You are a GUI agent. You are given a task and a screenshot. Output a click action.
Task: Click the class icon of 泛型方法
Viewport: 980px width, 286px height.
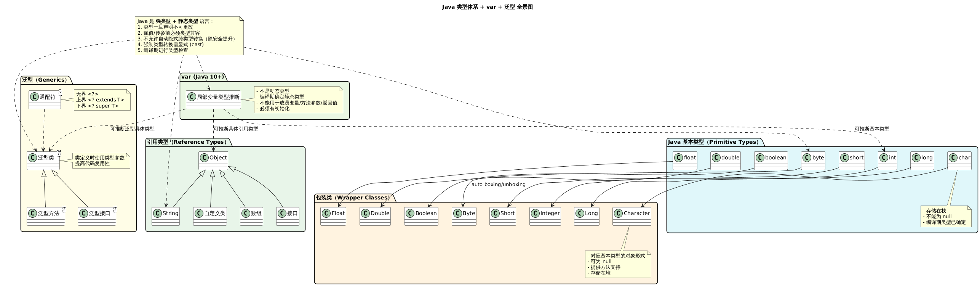(33, 213)
